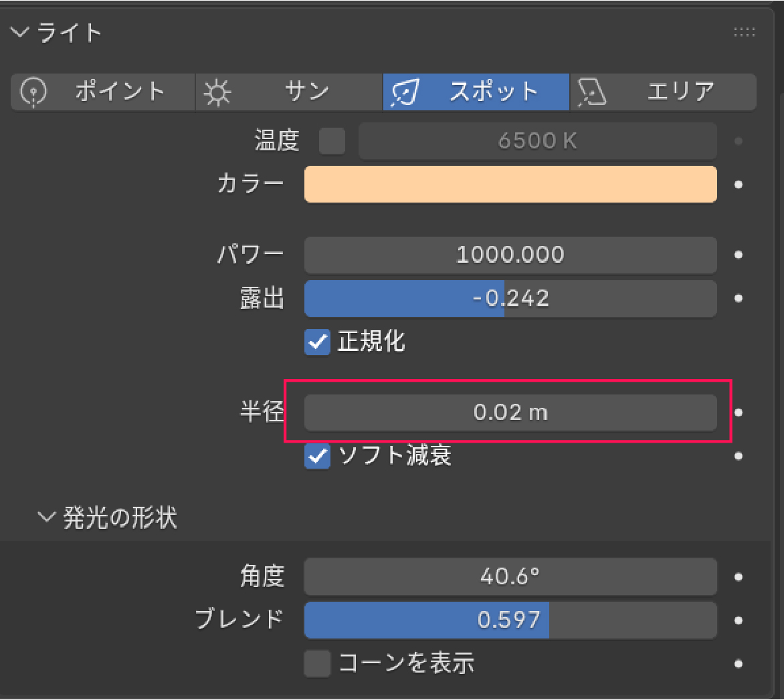Click the animate dot beside パワー

[739, 255]
